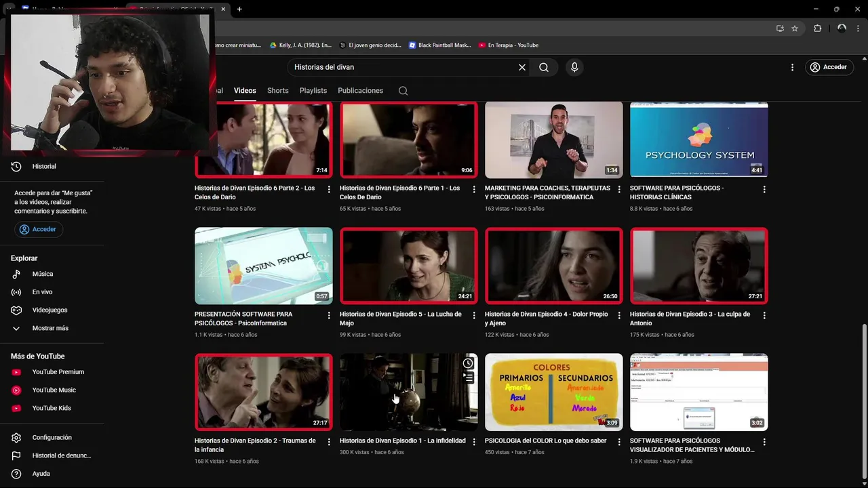
Task: Clear the search box text with X
Action: point(522,67)
